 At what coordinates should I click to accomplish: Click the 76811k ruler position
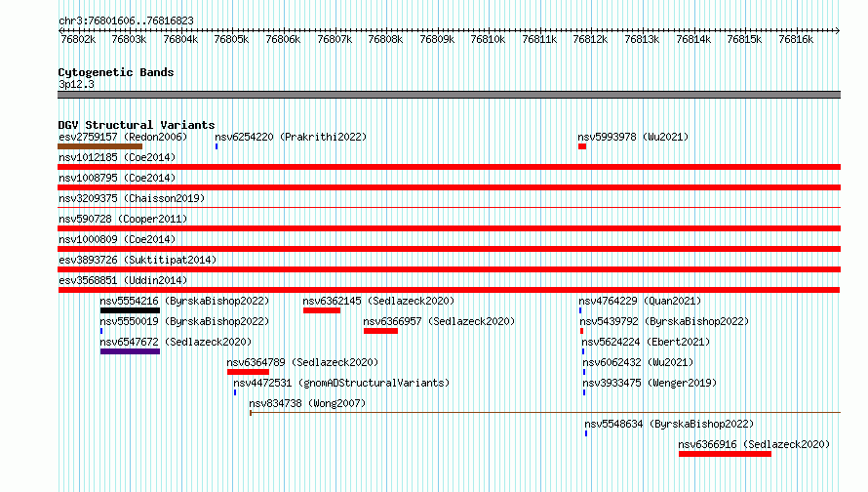click(x=539, y=39)
